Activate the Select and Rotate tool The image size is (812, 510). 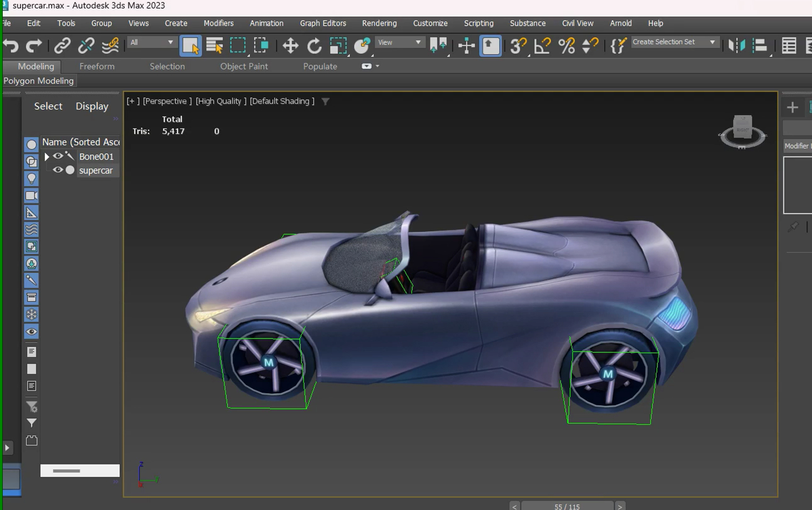[314, 46]
